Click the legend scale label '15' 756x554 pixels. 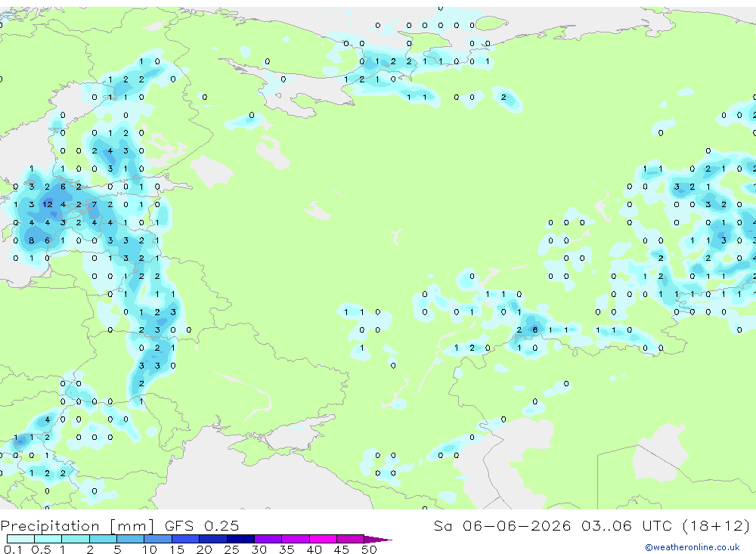tap(177, 549)
